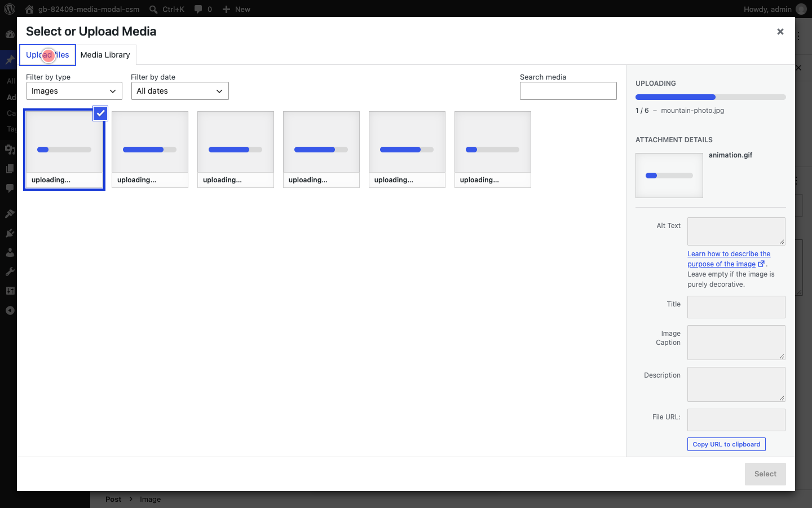The height and width of the screenshot is (508, 812).
Task: Click the overall UPLOADING progress bar
Action: click(x=710, y=97)
